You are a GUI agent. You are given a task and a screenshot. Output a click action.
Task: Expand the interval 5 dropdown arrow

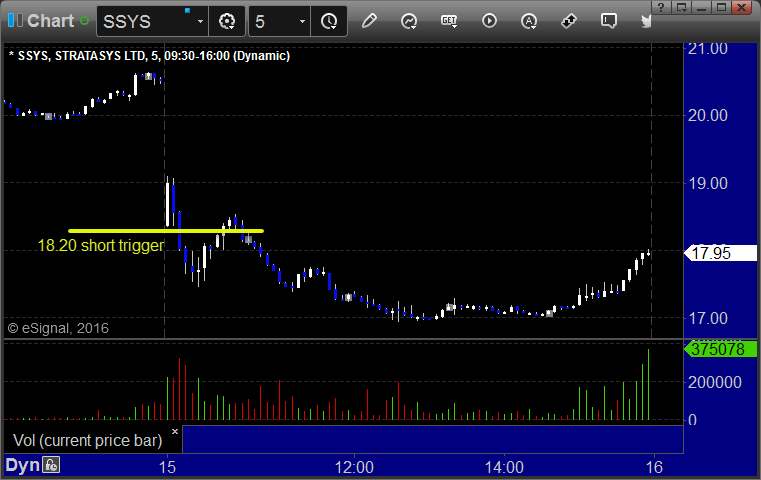(302, 21)
